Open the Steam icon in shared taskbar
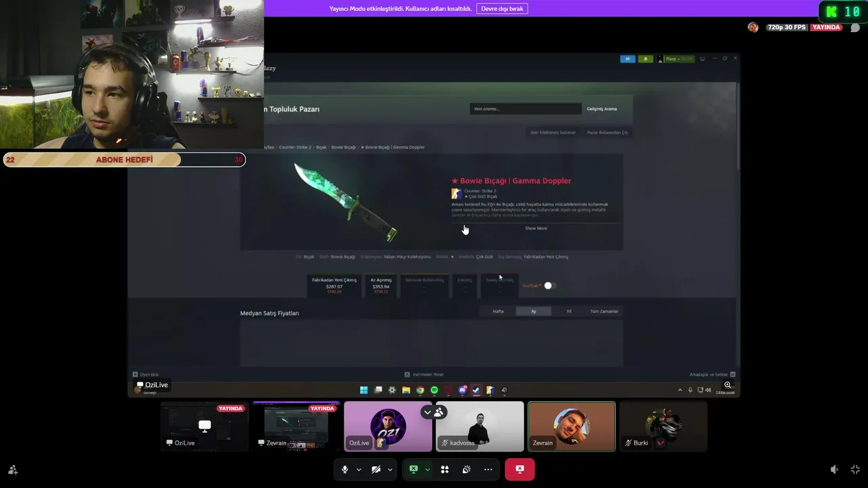 coord(476,390)
